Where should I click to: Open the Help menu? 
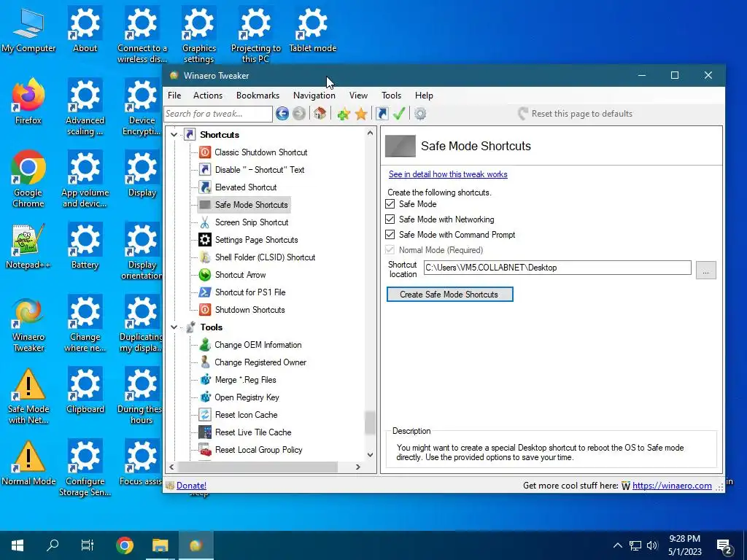click(424, 96)
